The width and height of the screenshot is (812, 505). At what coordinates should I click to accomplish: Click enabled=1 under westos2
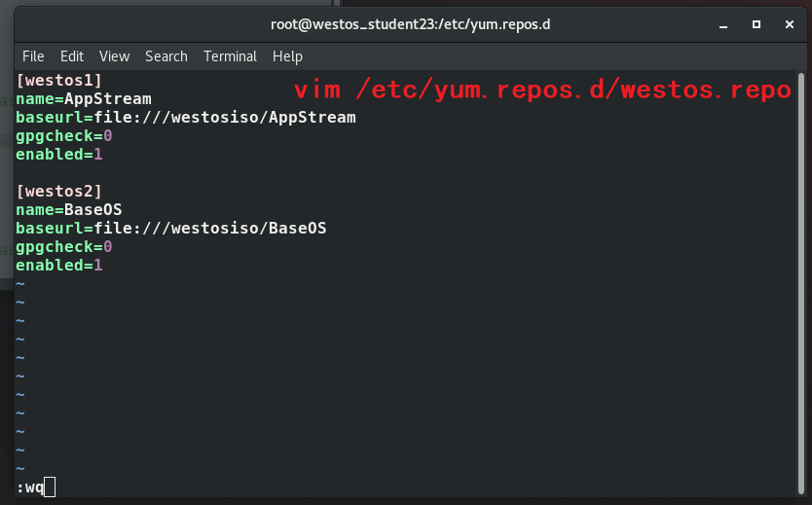[59, 266]
